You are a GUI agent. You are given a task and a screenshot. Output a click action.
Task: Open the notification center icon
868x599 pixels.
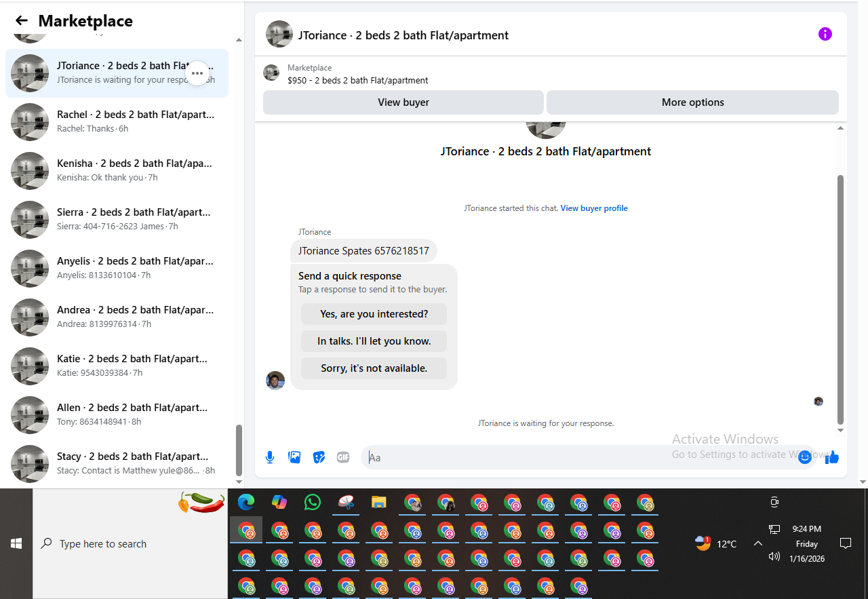point(846,543)
